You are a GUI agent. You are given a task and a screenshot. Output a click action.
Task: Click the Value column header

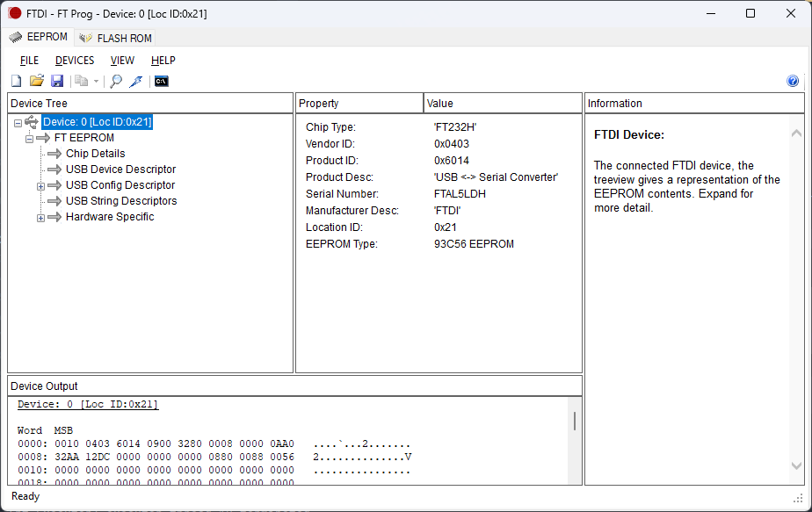point(503,103)
